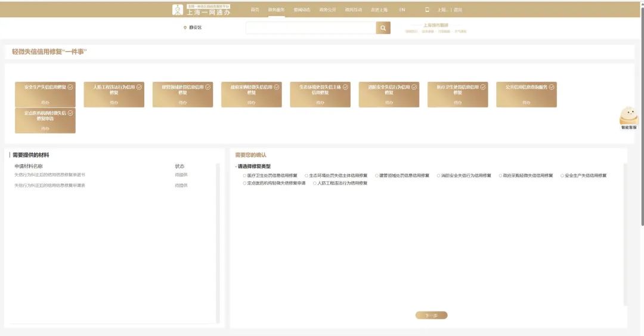
Task: Click the mobile phone icon in header
Action: 427,10
